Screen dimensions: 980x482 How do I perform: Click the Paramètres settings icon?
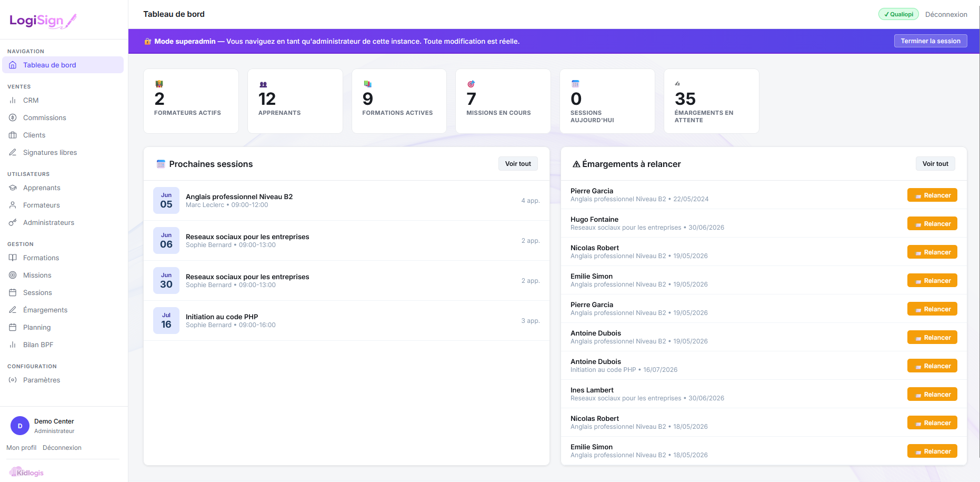click(x=13, y=380)
